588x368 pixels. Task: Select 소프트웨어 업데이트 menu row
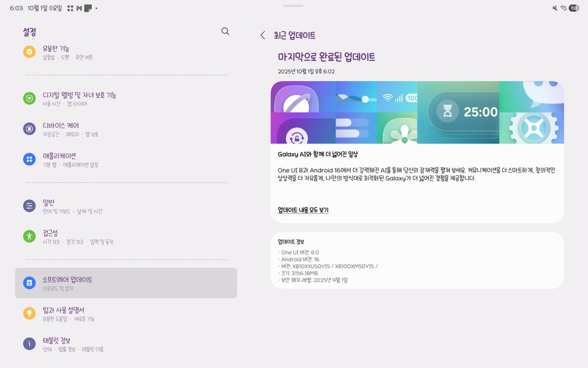tap(126, 283)
